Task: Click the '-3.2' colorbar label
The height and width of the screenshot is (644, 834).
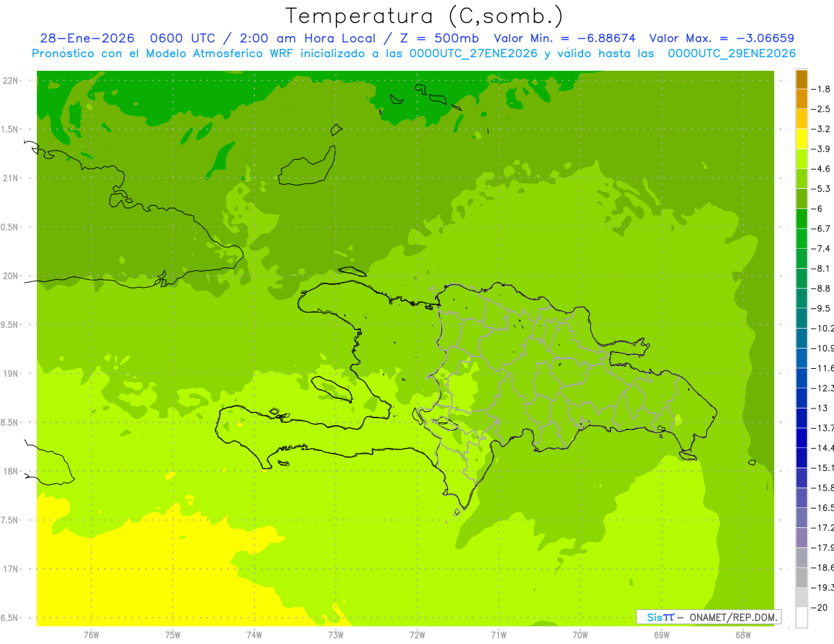Action: (822, 129)
